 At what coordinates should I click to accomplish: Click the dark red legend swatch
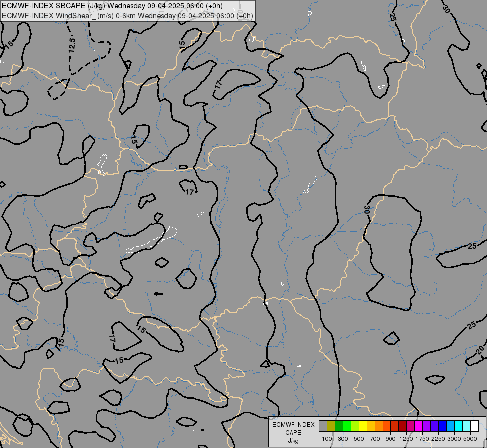403,426
